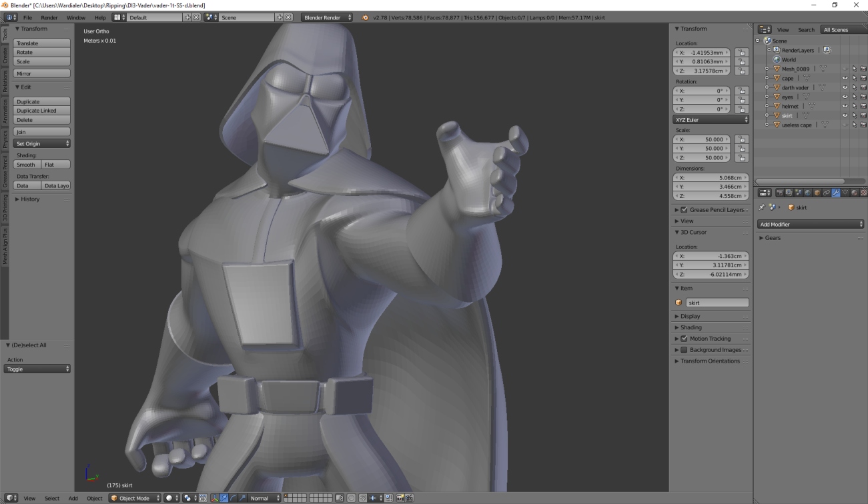The image size is (868, 504).
Task: Switch to the Create tool shelf tab
Action: pyautogui.click(x=5, y=56)
